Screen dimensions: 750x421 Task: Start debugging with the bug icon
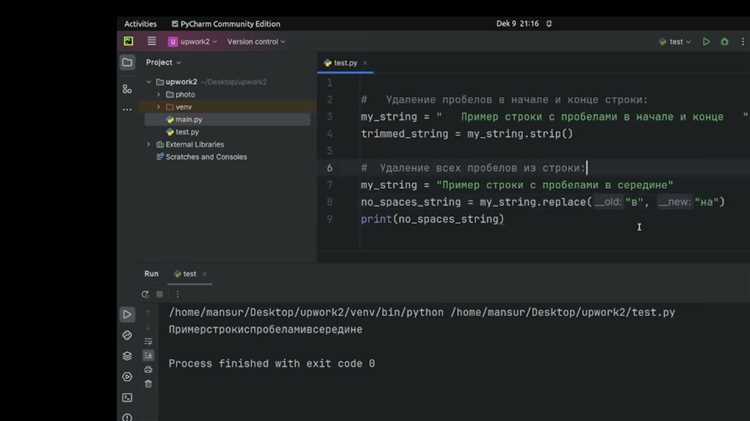coord(725,42)
